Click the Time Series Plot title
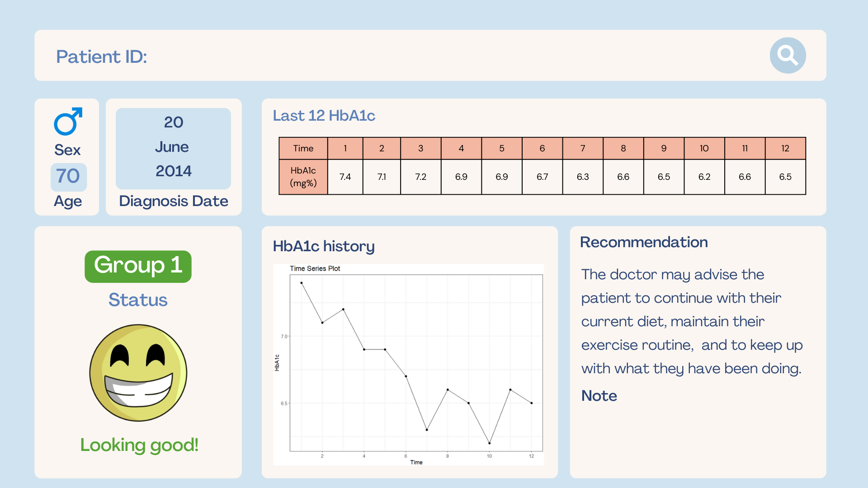This screenshot has width=868, height=488. click(x=315, y=268)
